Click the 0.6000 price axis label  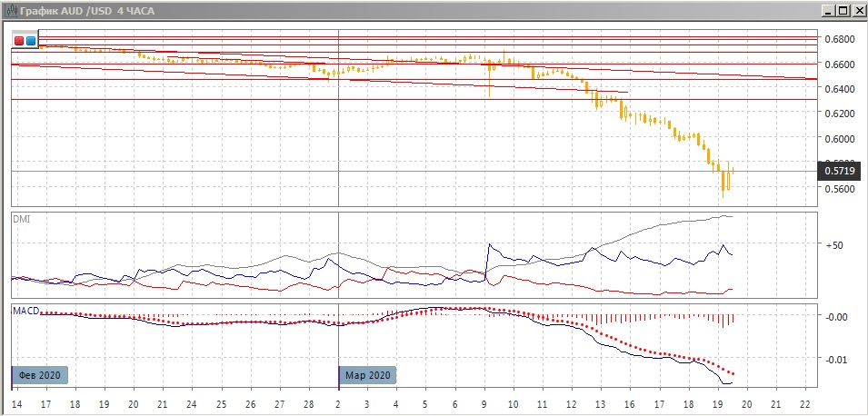tap(838, 139)
